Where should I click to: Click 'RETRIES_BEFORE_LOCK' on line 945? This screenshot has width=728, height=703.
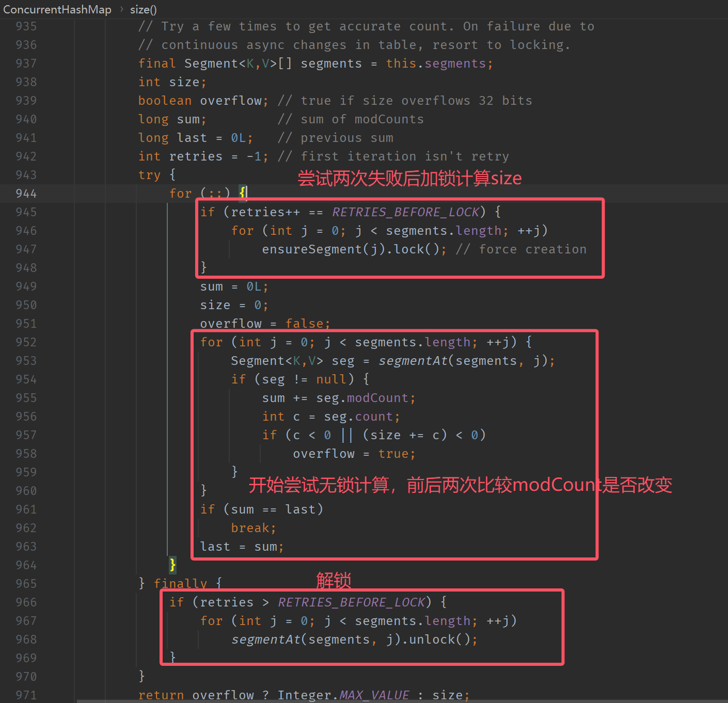[x=406, y=212]
